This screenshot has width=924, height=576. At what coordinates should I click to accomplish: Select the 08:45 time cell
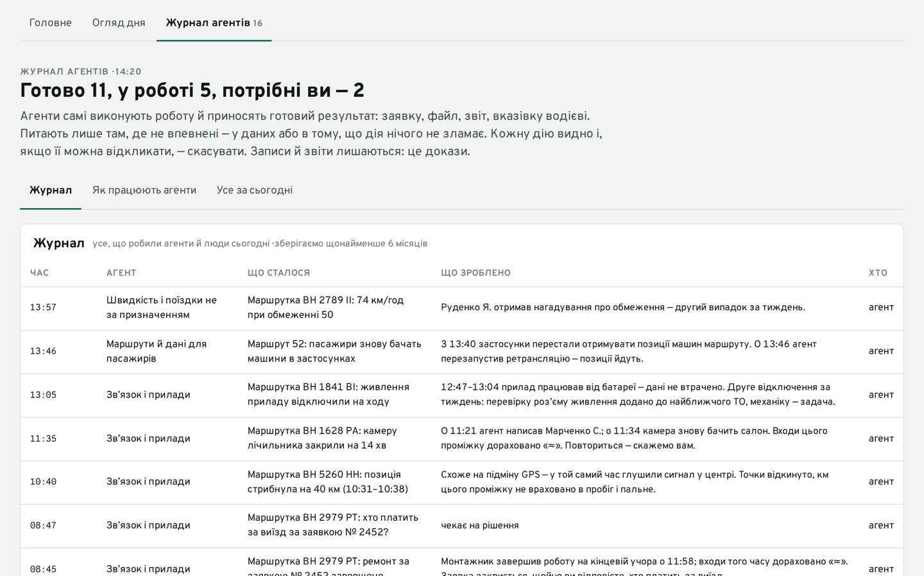point(43,569)
